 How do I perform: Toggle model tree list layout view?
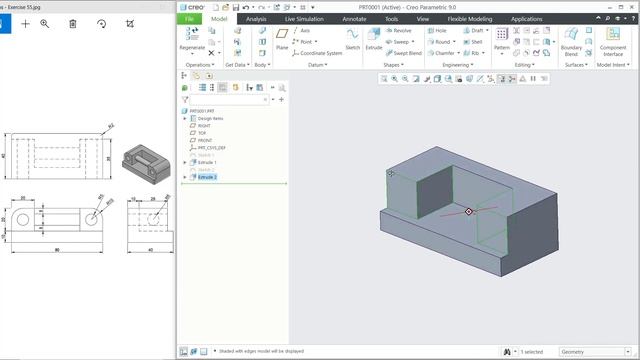[202, 88]
